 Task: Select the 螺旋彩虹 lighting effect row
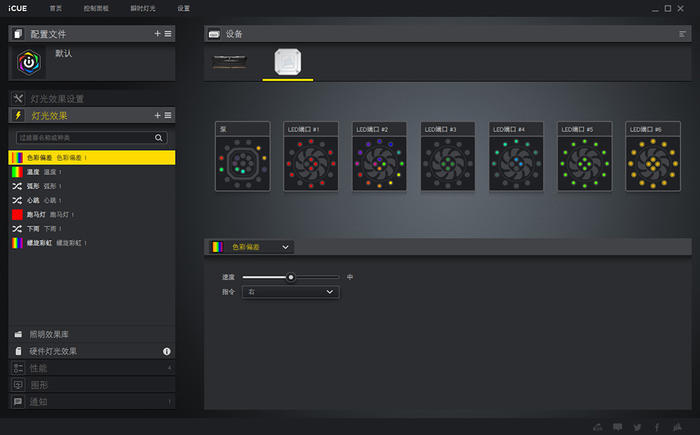point(92,243)
